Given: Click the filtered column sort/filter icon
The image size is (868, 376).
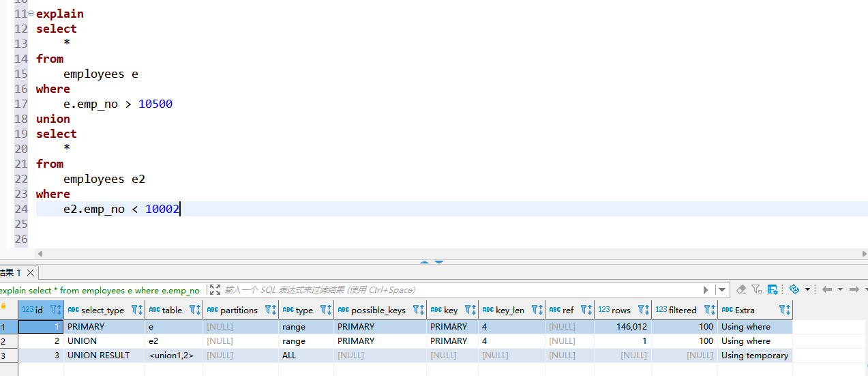Looking at the screenshot, I should coord(710,310).
